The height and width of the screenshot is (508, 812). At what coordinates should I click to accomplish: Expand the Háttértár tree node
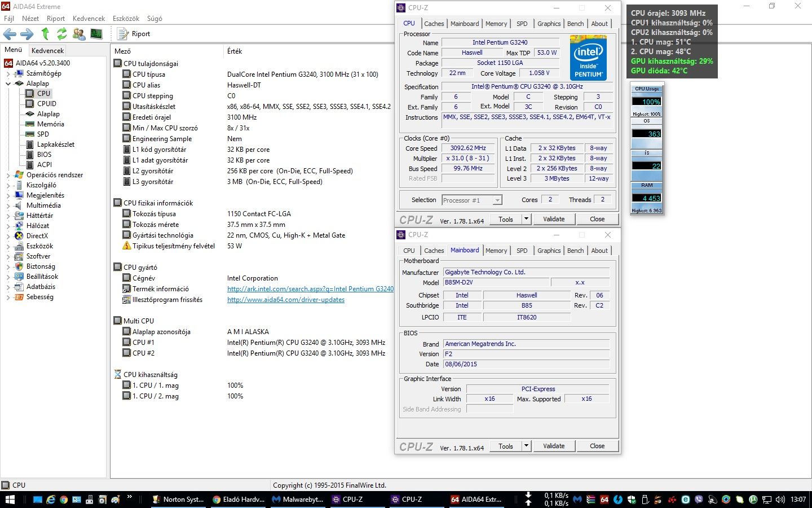click(8, 216)
